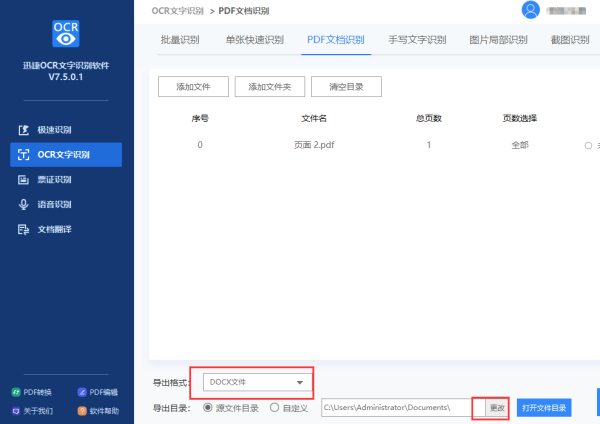Select 自定义 export directory radio button
This screenshot has height=424, width=600.
pyautogui.click(x=274, y=408)
